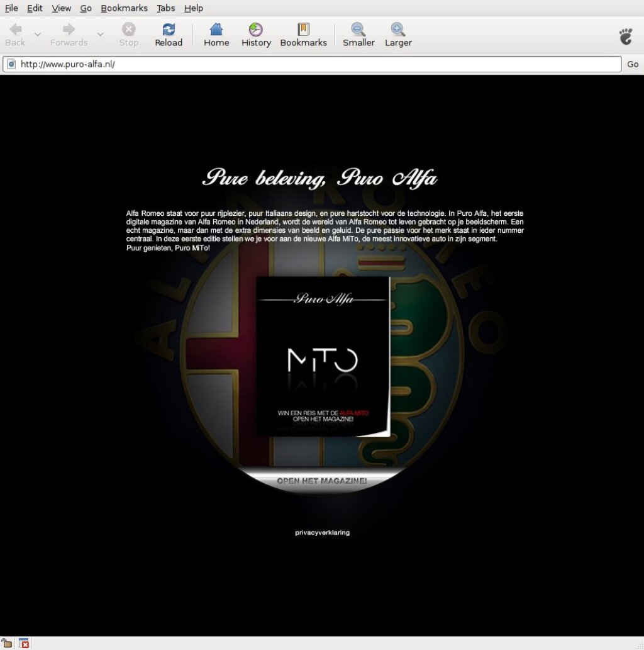Click the popup blocker status bar icon
This screenshot has width=644, height=650.
tap(24, 643)
